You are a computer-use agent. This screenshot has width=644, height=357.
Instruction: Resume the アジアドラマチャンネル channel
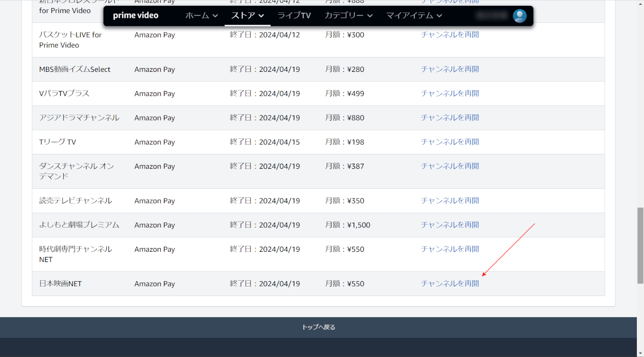coord(450,117)
